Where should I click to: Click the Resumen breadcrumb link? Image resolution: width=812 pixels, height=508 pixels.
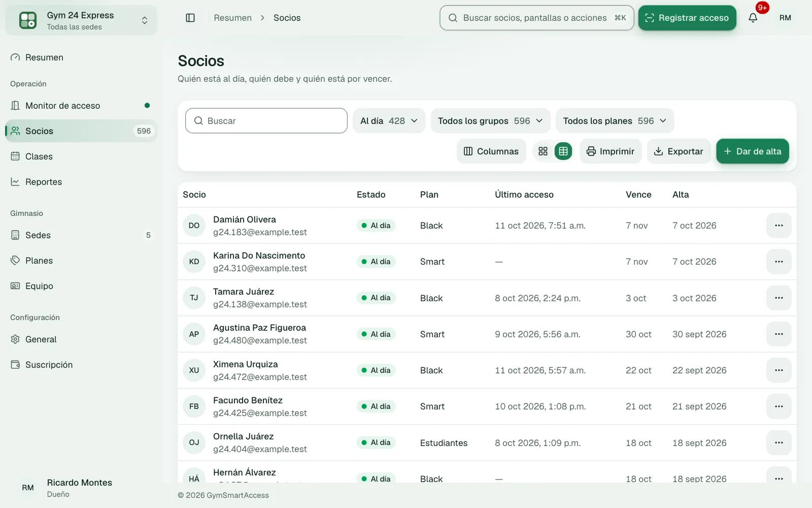coord(232,18)
